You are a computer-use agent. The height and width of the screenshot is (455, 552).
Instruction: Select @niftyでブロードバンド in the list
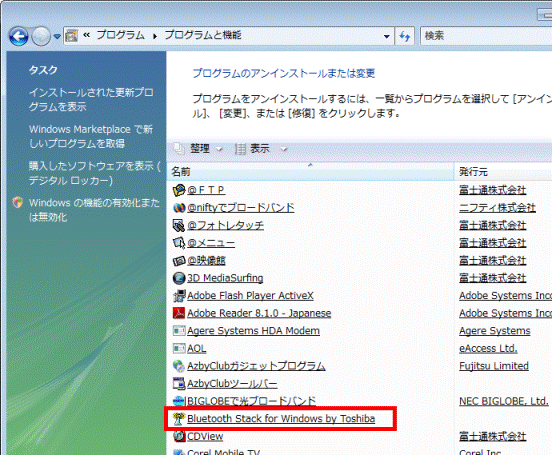pyautogui.click(x=241, y=208)
